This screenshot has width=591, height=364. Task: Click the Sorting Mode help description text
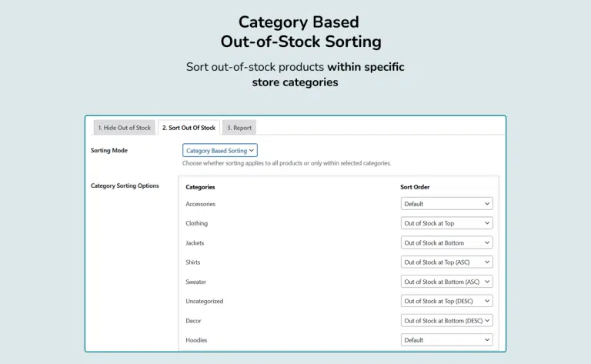click(286, 163)
